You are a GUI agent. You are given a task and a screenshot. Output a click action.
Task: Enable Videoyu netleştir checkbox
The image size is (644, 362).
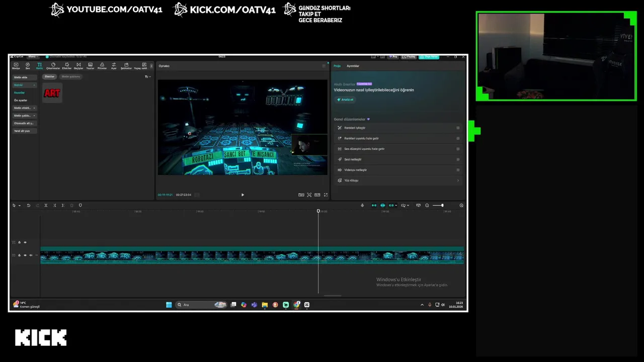(x=458, y=170)
